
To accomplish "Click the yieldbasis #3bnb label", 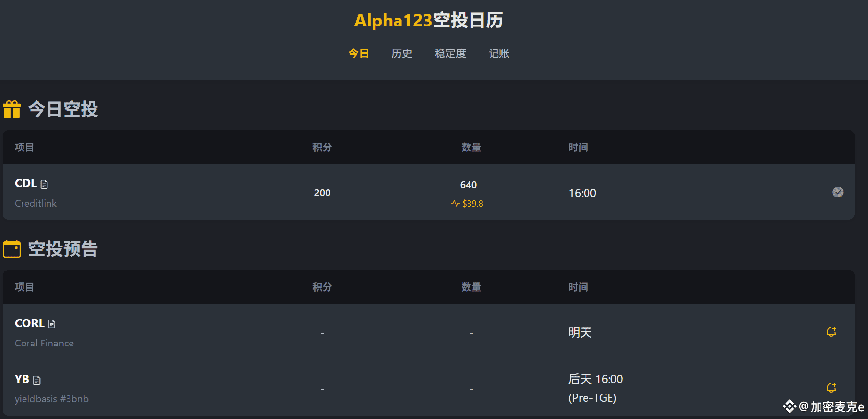I will pyautogui.click(x=51, y=399).
